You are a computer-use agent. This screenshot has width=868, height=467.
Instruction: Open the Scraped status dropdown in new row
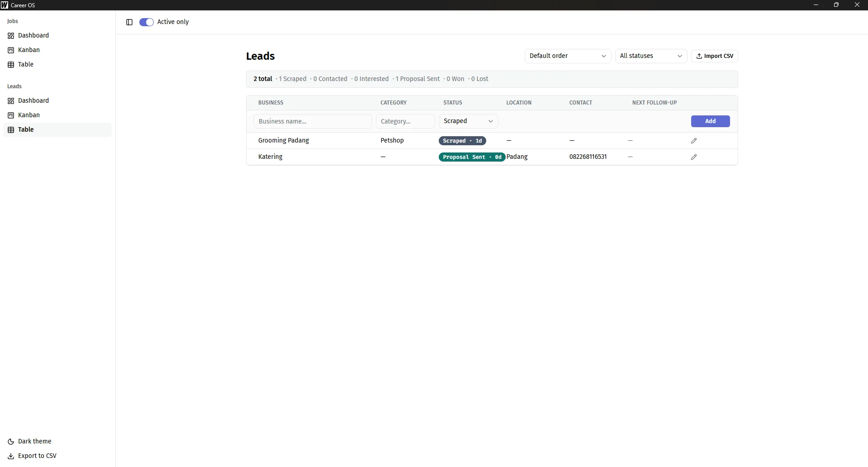468,121
